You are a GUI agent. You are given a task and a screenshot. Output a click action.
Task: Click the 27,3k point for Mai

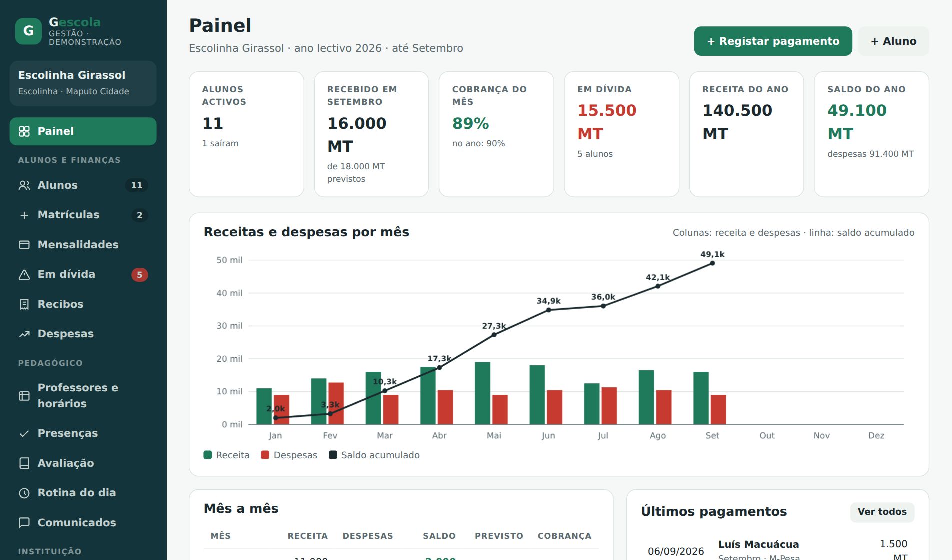click(x=494, y=335)
